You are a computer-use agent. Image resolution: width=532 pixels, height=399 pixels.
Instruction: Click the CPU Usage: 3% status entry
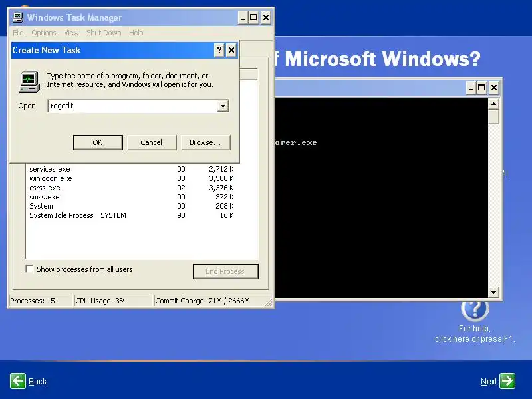[113, 301]
